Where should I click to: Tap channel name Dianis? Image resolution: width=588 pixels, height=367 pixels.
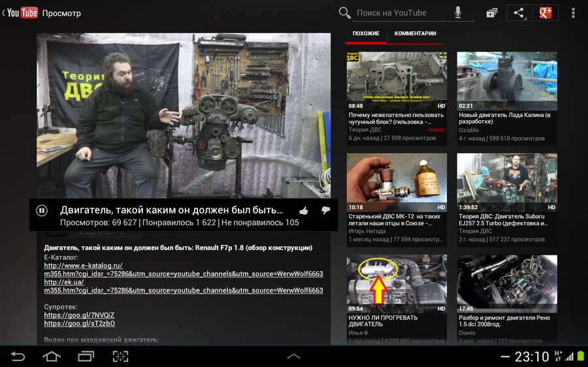pos(467,333)
